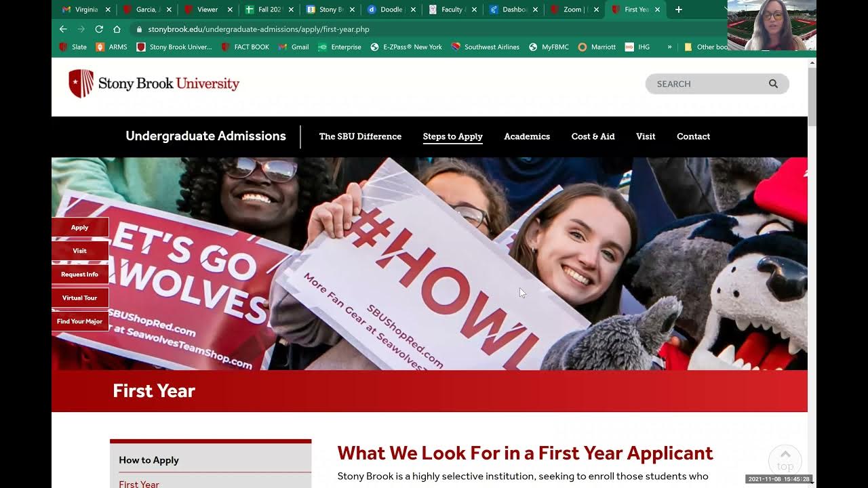Click the First Year banner title
The image size is (868, 488).
(x=154, y=390)
